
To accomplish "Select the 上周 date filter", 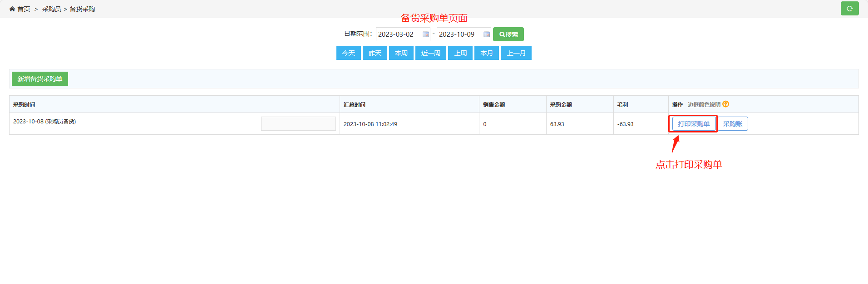I will [460, 53].
